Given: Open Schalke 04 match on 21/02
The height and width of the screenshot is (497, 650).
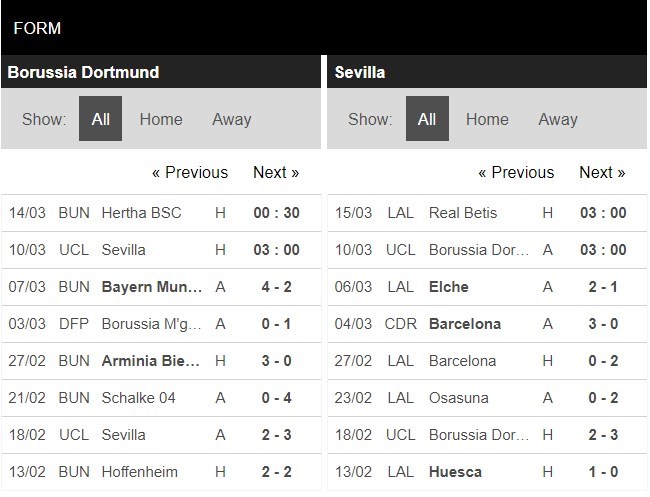Looking at the screenshot, I should click(x=138, y=398).
